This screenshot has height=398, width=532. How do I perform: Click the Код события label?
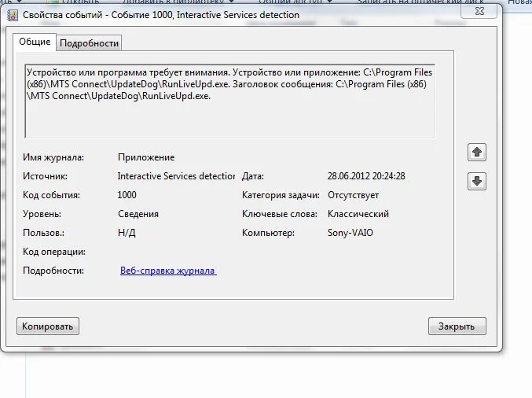click(x=51, y=195)
